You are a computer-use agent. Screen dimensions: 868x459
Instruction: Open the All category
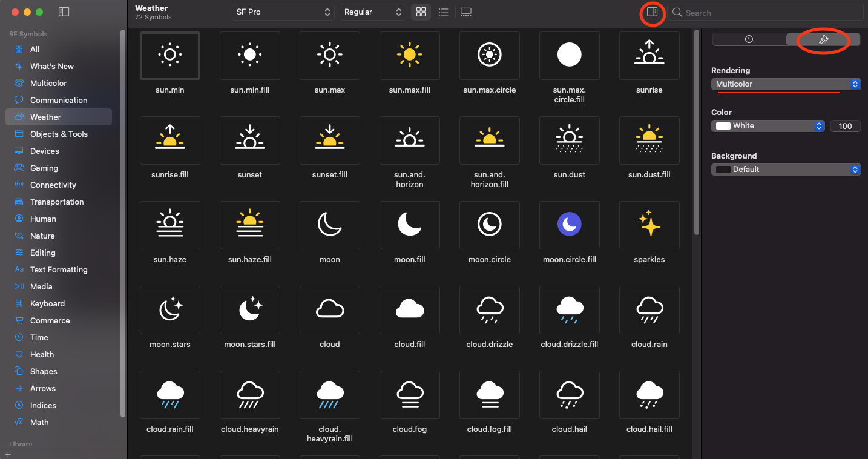pos(59,49)
